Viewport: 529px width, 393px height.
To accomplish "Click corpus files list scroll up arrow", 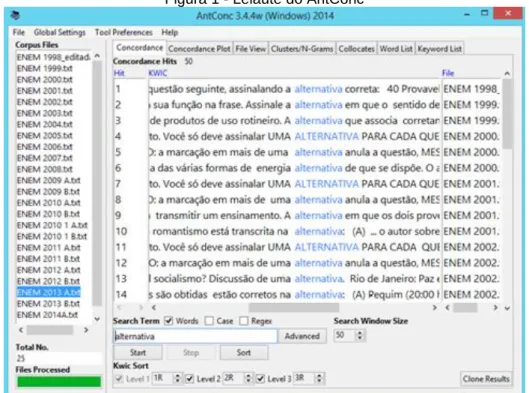I will (97, 56).
